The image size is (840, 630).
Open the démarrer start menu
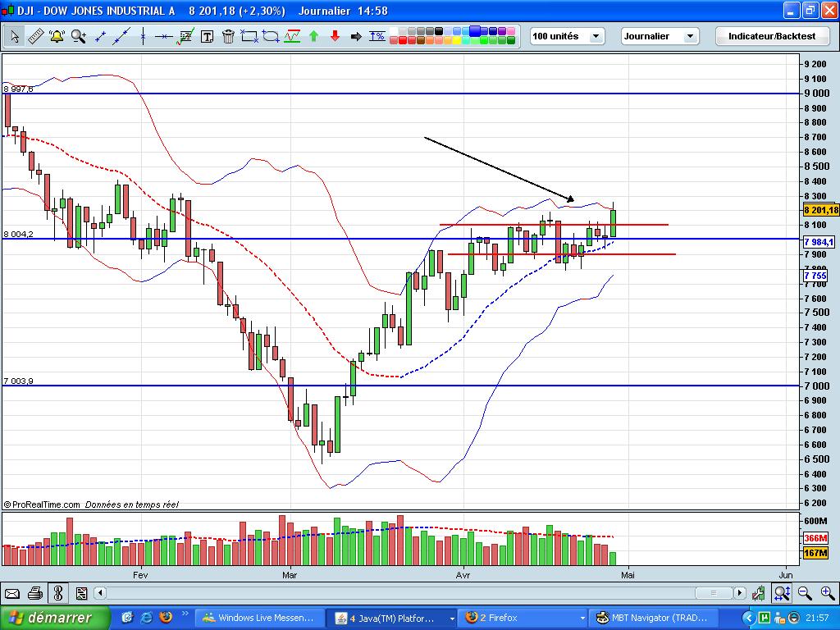coord(55,618)
